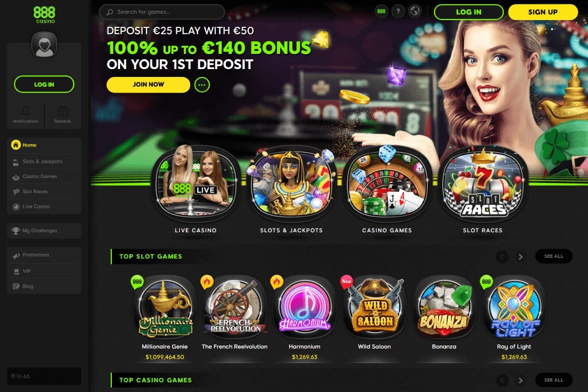Click the 888 casino logo
The width and height of the screenshot is (588, 392).
pos(44,15)
